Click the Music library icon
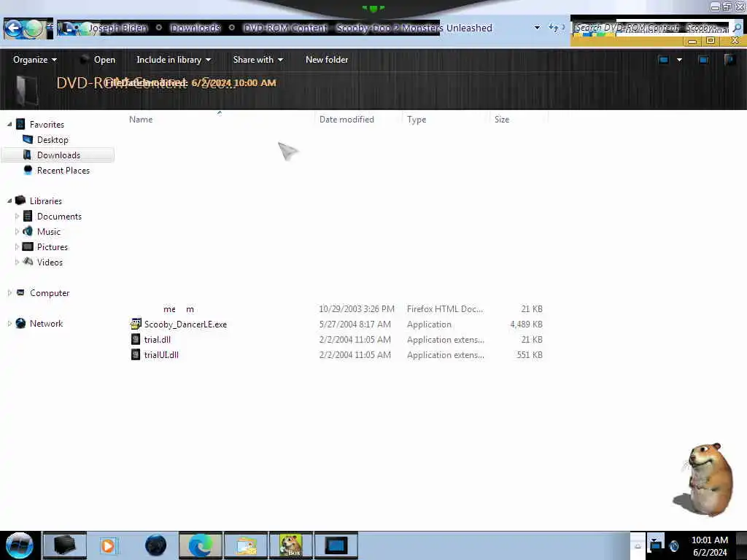 (x=28, y=231)
